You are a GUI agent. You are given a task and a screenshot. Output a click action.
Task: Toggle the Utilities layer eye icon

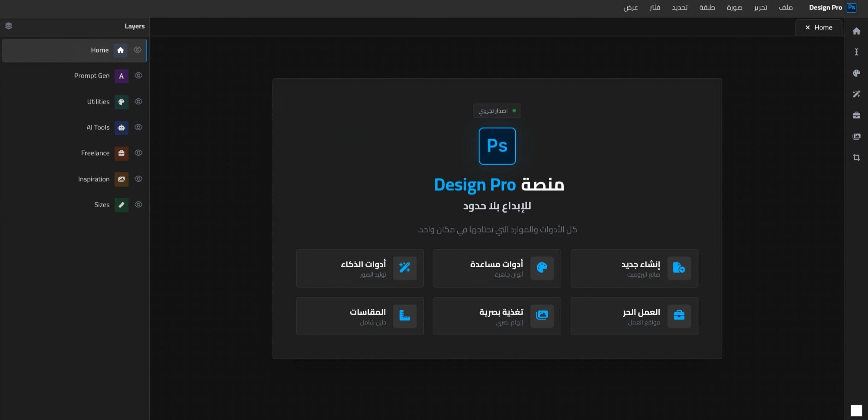tap(138, 102)
